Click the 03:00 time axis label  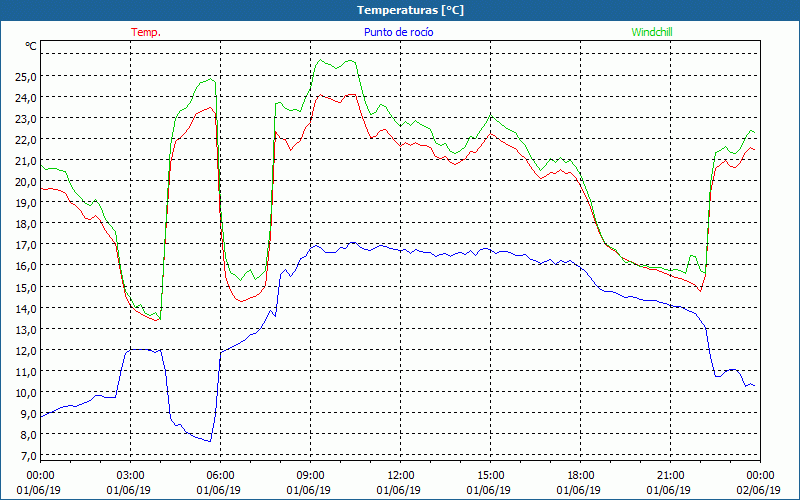(130, 476)
